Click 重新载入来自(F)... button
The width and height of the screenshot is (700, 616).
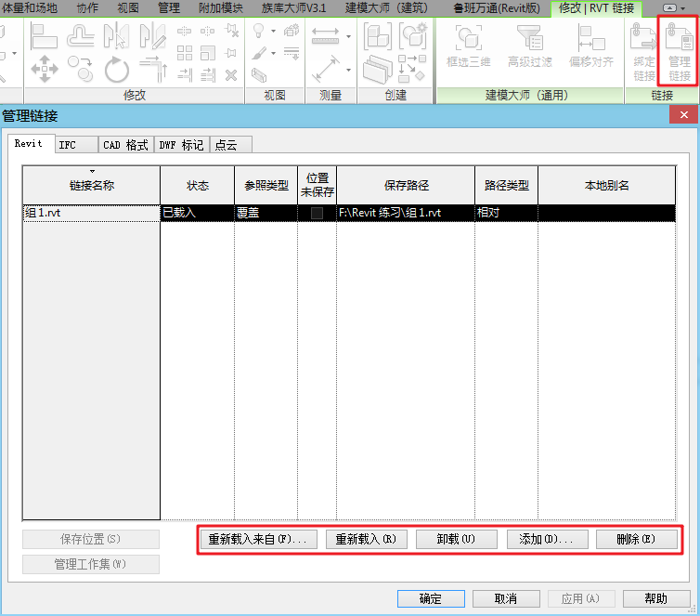pos(258,539)
